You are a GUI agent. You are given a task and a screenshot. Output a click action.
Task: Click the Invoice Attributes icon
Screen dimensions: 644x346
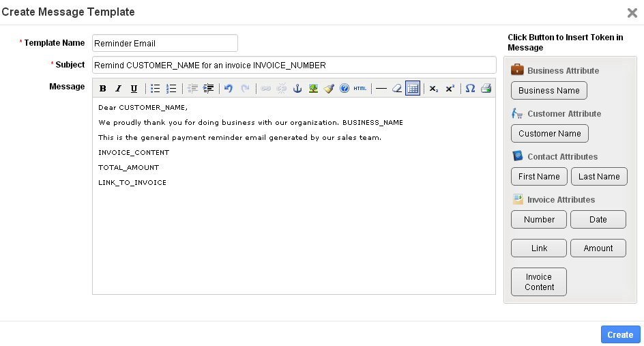(x=518, y=199)
